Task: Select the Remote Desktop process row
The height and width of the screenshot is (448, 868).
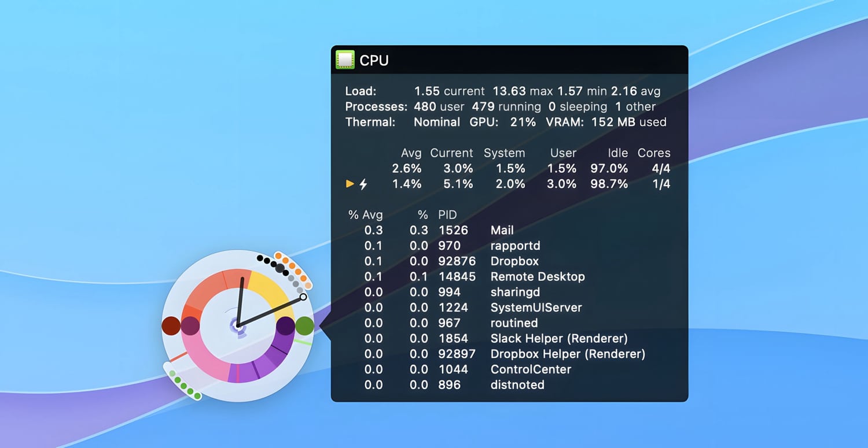Action: click(x=537, y=277)
